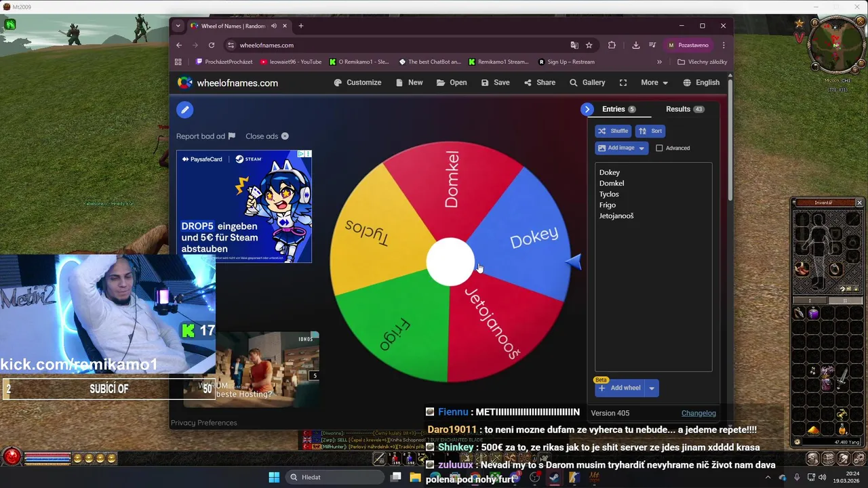Switch to the Entries tab
Image resolution: width=868 pixels, height=488 pixels.
[618, 109]
